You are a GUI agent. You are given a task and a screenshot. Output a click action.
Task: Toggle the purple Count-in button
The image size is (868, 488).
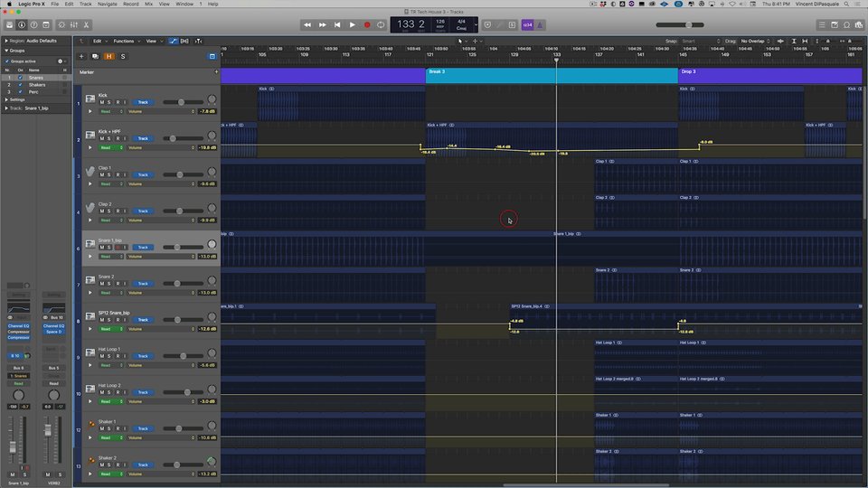(x=527, y=25)
